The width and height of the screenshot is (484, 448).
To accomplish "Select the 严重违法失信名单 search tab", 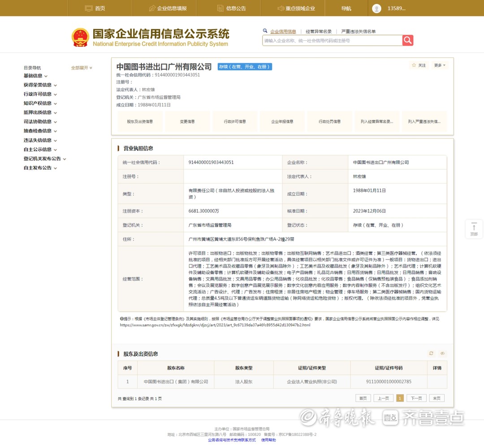I will click(x=359, y=31).
